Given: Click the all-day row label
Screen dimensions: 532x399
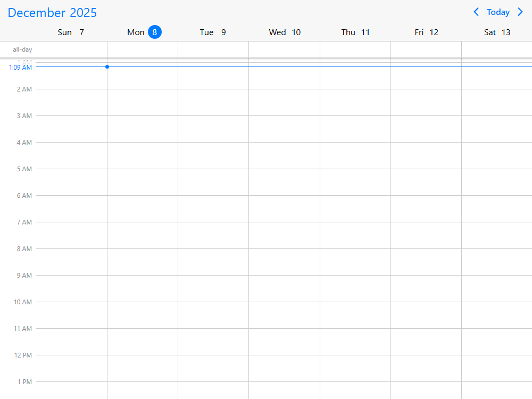Looking at the screenshot, I should [22, 49].
